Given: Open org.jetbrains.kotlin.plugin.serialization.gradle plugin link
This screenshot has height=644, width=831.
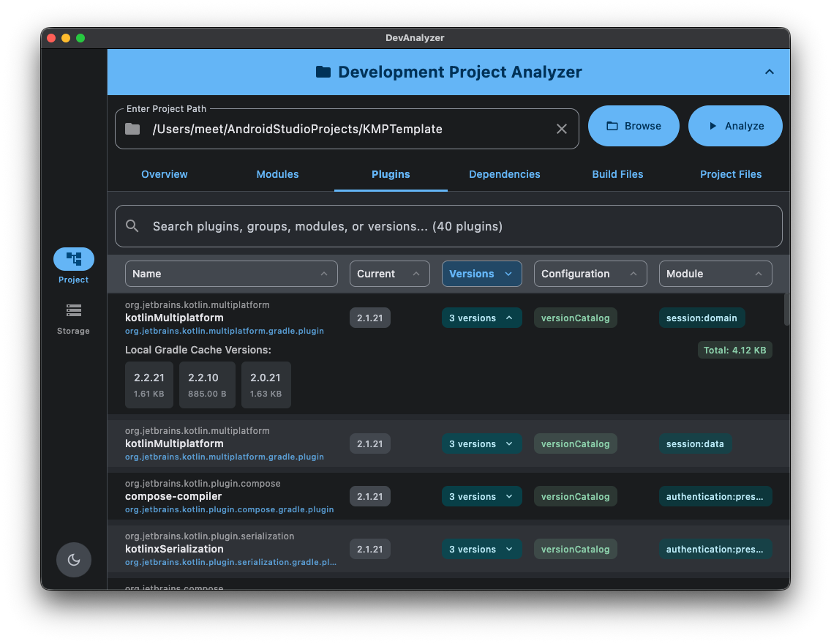Looking at the screenshot, I should 230,562.
